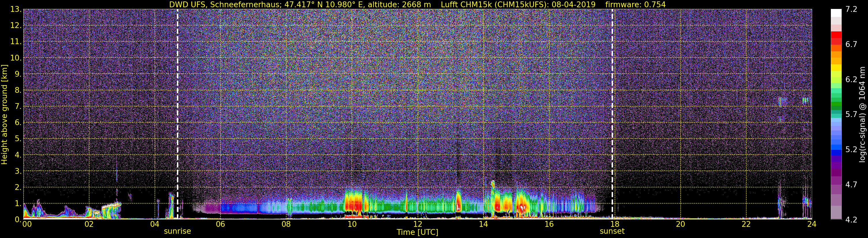Click the y-axis tick label '1.'
This screenshot has height=238, width=868.
click(18, 204)
